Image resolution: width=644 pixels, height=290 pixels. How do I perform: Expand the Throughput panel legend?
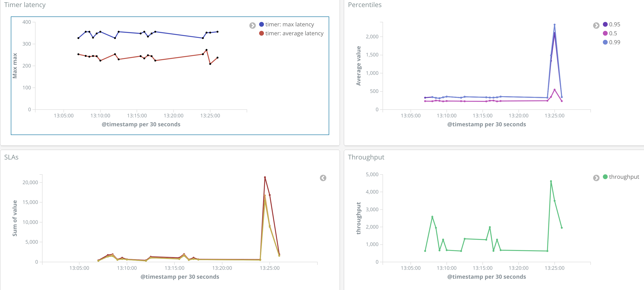(596, 177)
